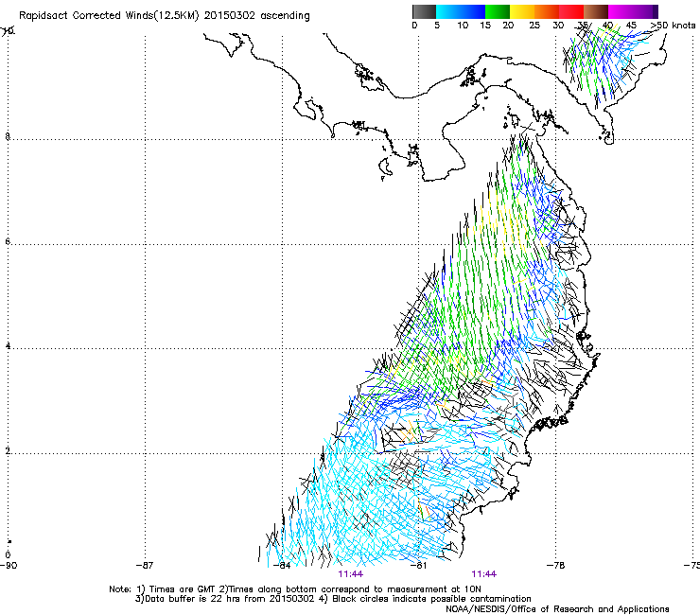The width and height of the screenshot is (700, 615).
Task: Click the title 'Rapidsact Corrected Winds(12.5KM) 20150302 ascending'
Action: [x=165, y=16]
